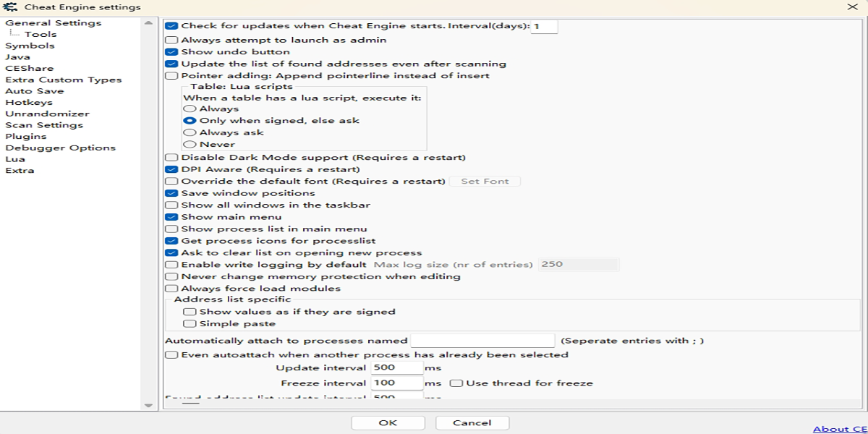Select the Never radio option
Image resolution: width=868 pixels, height=434 pixels.
point(190,145)
